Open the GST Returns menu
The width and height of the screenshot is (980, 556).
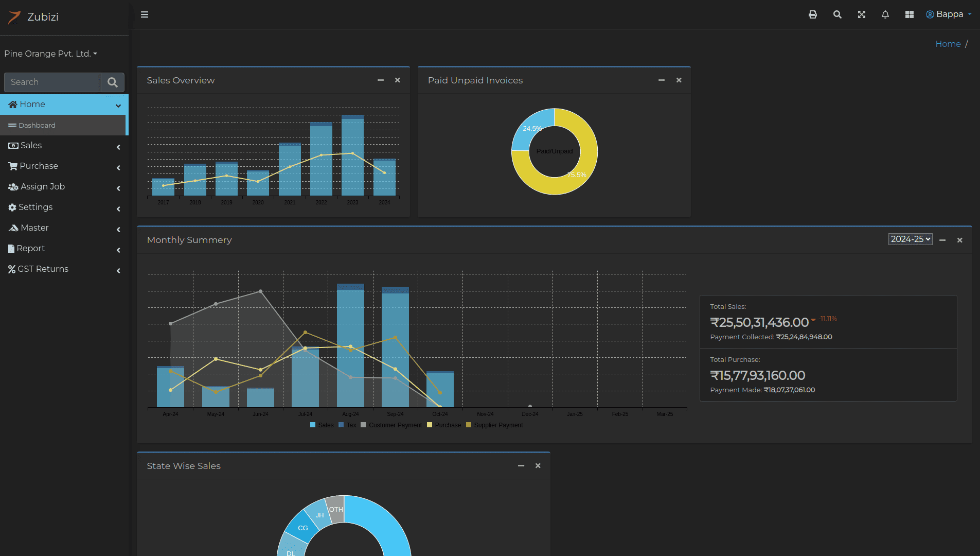click(43, 269)
